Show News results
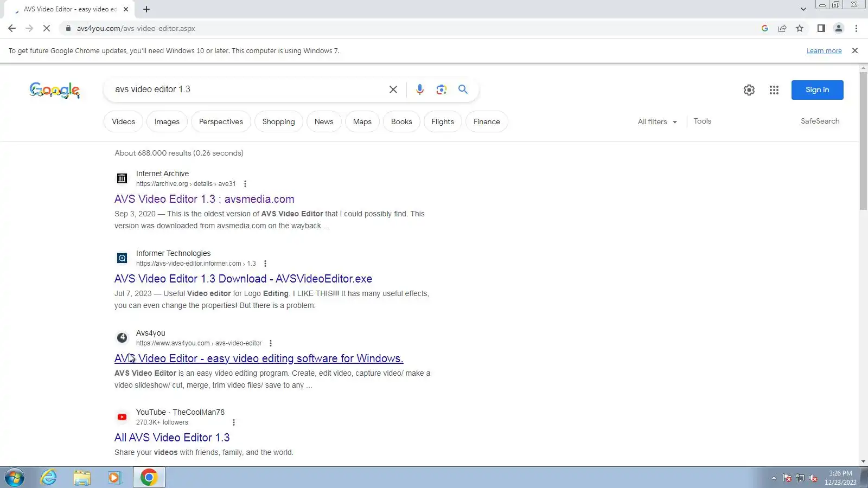 tap(324, 121)
